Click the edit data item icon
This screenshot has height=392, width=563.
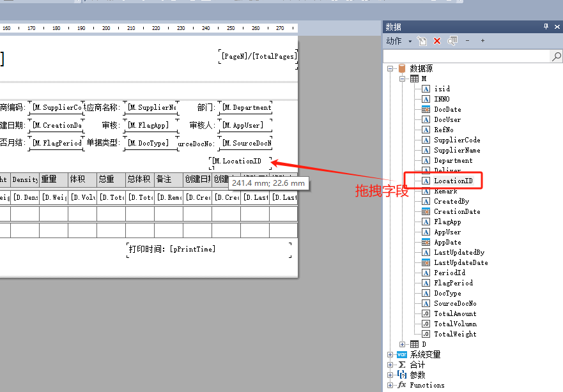click(422, 41)
